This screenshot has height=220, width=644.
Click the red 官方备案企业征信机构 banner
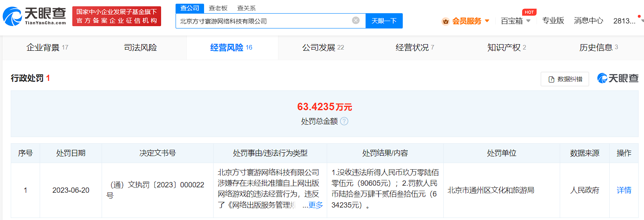pyautogui.click(x=116, y=16)
